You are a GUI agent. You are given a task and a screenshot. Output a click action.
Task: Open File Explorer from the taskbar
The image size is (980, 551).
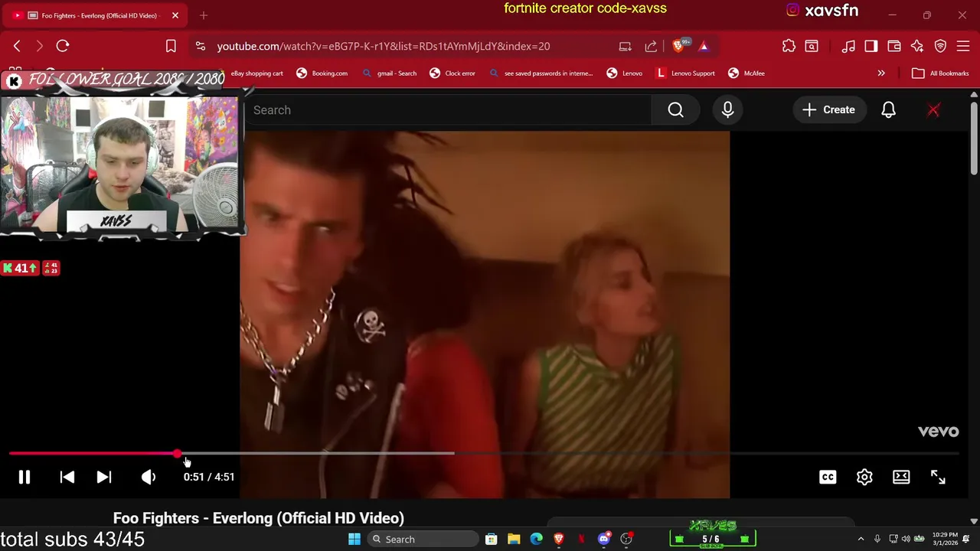514,540
